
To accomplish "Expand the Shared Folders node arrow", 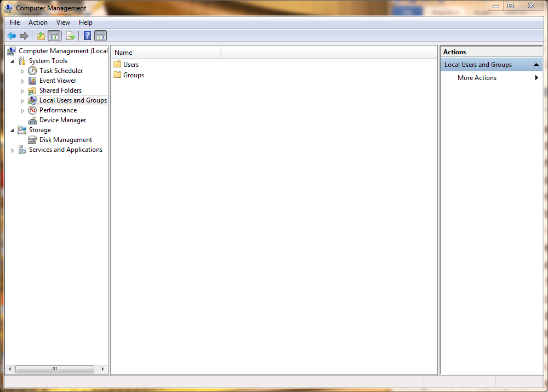I will point(22,91).
